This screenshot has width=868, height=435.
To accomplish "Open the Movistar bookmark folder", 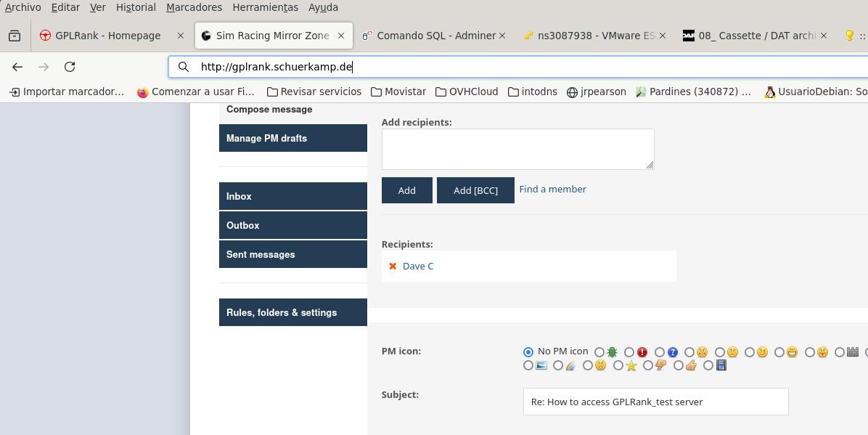I will click(x=398, y=92).
